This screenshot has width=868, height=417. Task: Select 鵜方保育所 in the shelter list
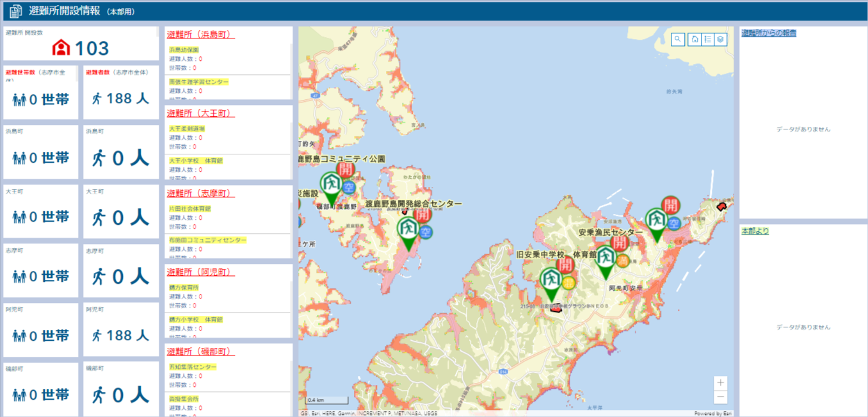pyautogui.click(x=184, y=288)
